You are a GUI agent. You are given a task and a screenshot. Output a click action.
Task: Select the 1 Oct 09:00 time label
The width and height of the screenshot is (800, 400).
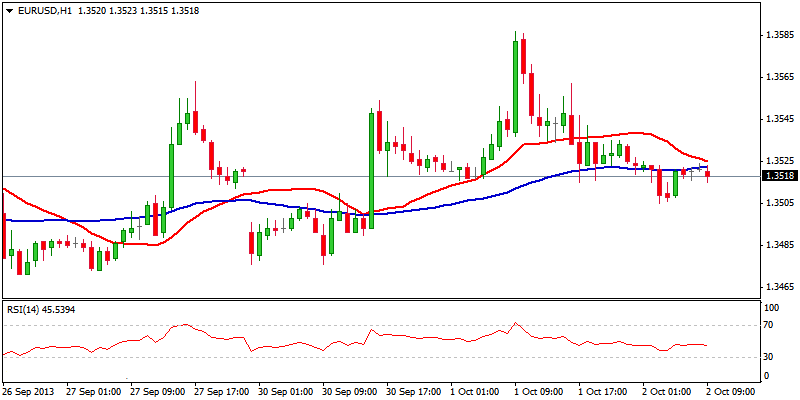tap(541, 392)
